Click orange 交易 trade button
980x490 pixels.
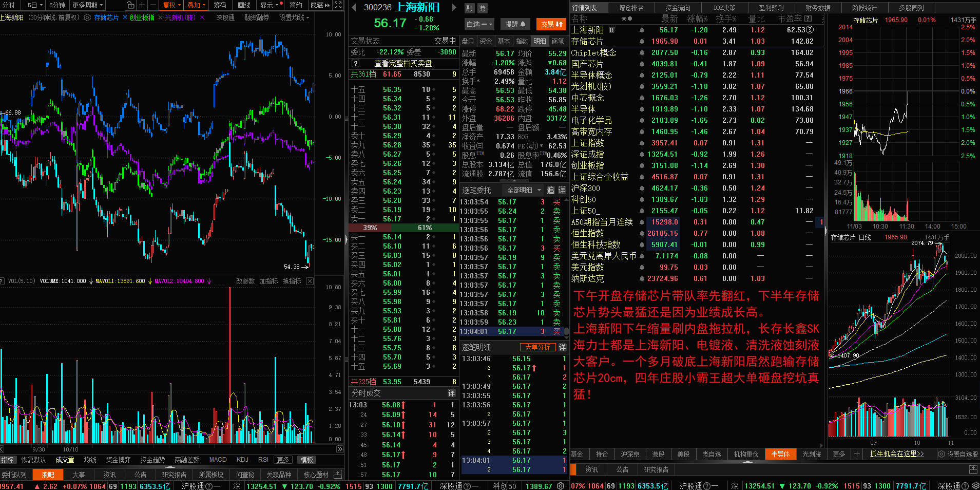pos(552,24)
